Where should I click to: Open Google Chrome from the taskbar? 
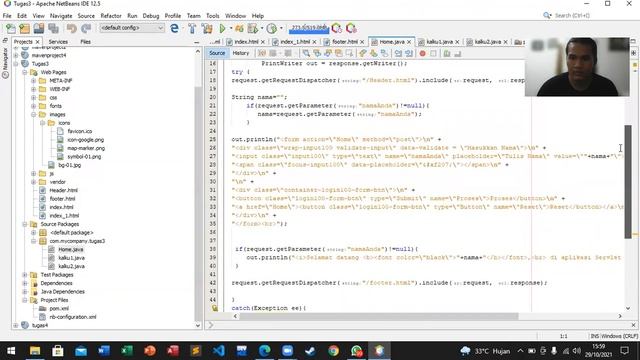tap(333, 351)
